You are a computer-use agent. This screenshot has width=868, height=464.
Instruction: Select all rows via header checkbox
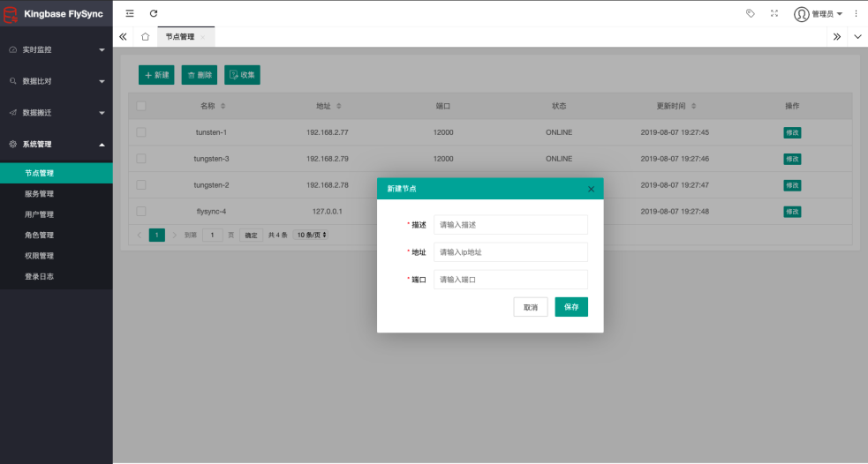tap(141, 106)
